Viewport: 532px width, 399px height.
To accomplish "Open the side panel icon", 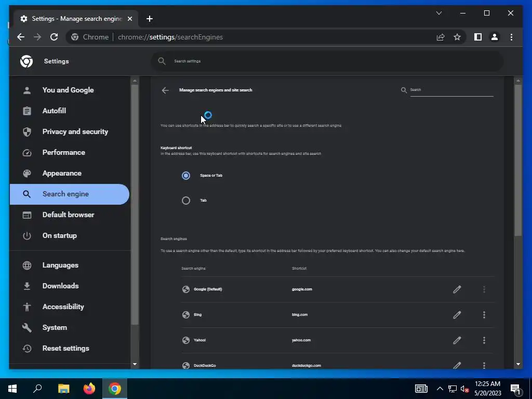I will 478,37.
